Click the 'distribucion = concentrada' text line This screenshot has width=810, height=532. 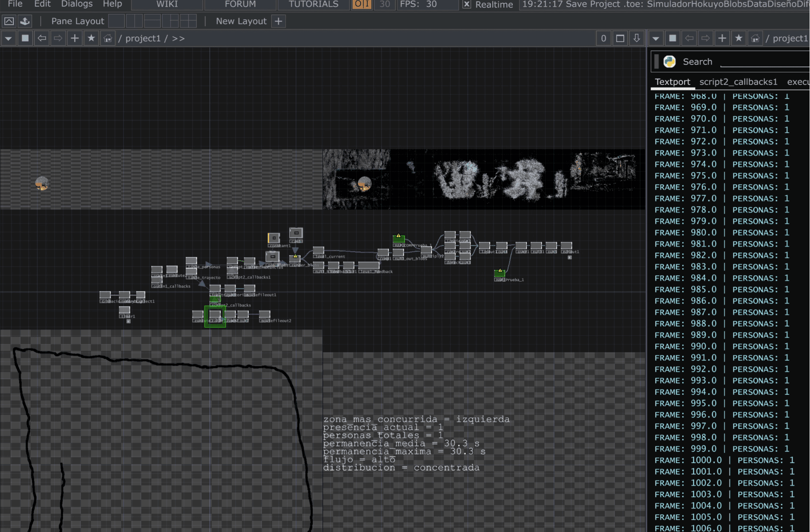click(401, 468)
